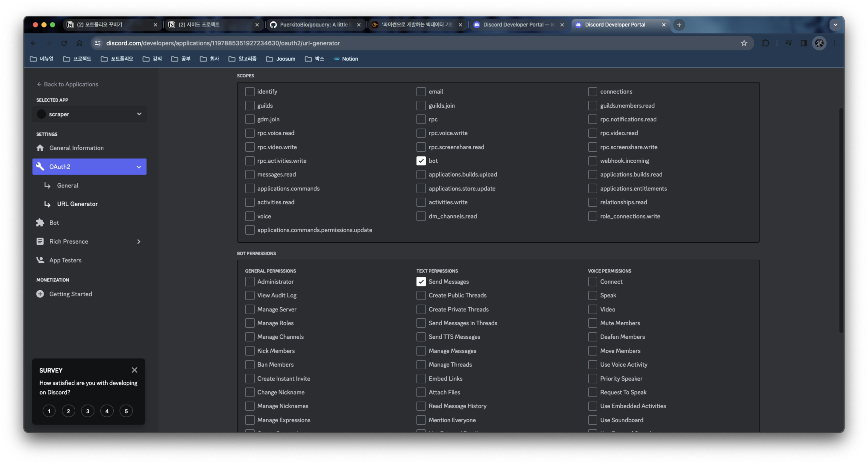Click the General Information home icon
Viewport: 868px width, 464px height.
[40, 148]
